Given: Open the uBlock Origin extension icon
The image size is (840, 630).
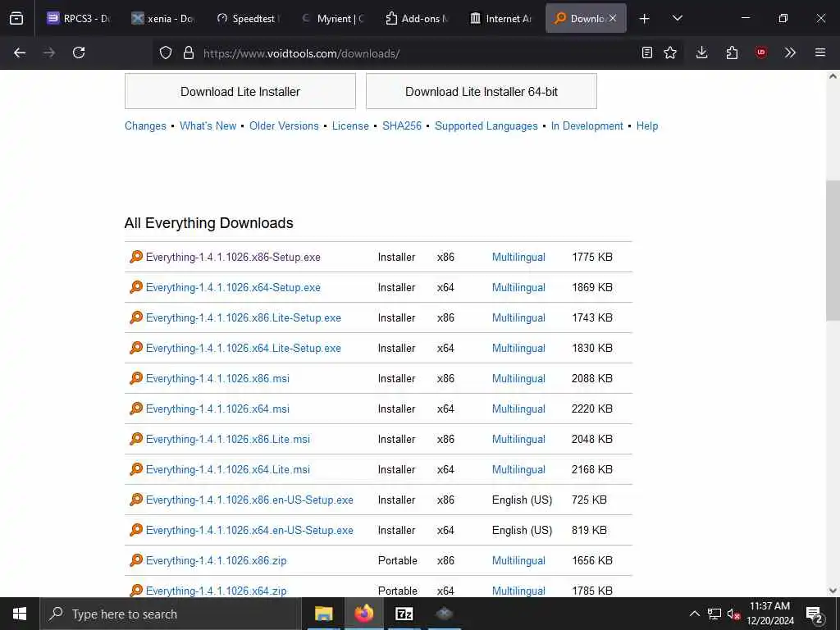Looking at the screenshot, I should coord(761,52).
